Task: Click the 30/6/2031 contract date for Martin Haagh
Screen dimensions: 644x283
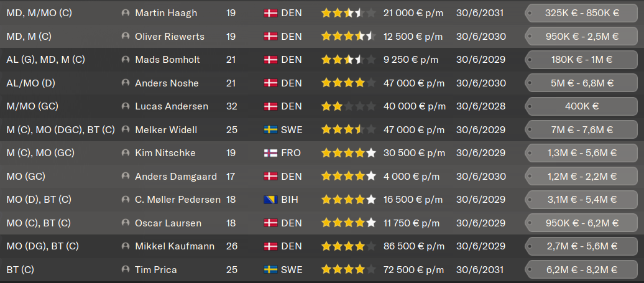Action: 481,13
